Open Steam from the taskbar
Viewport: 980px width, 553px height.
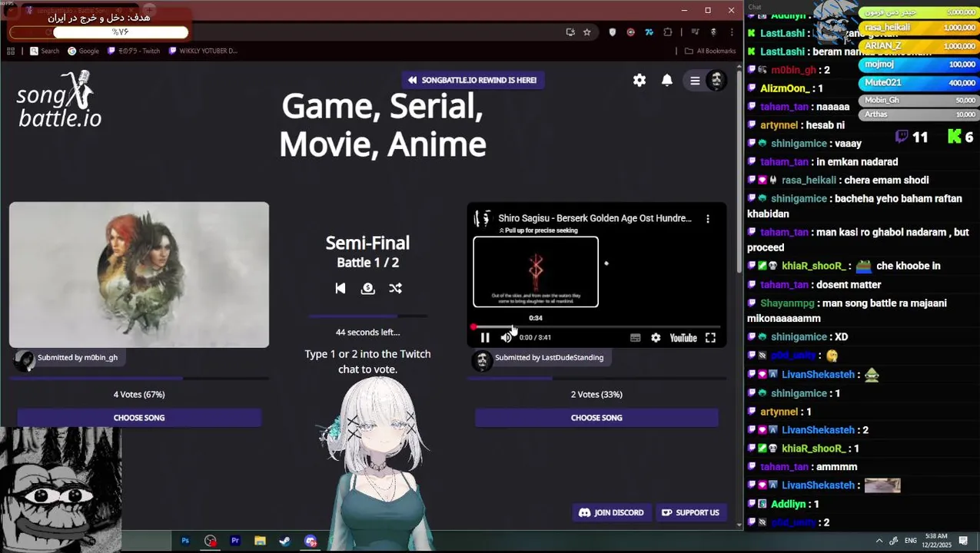pyautogui.click(x=284, y=541)
